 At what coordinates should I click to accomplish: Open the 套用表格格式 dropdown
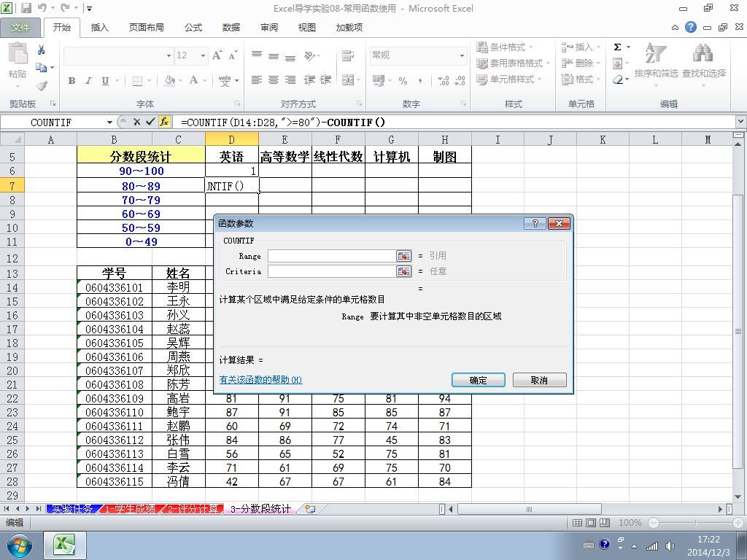pyautogui.click(x=514, y=63)
